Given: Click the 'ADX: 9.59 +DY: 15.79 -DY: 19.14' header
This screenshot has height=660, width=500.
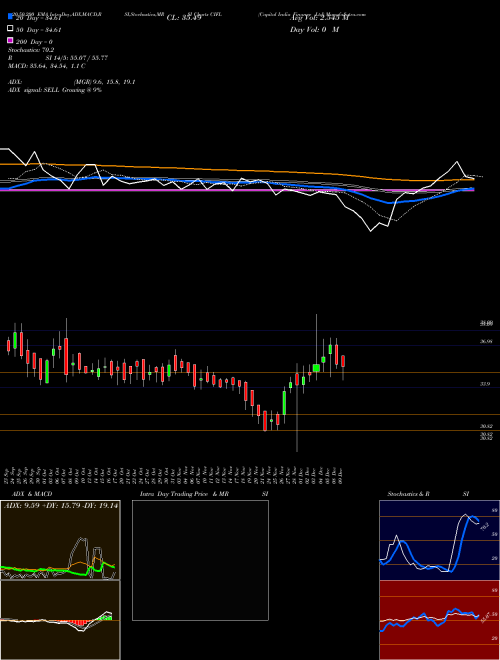Looking at the screenshot, I should coord(61,506).
